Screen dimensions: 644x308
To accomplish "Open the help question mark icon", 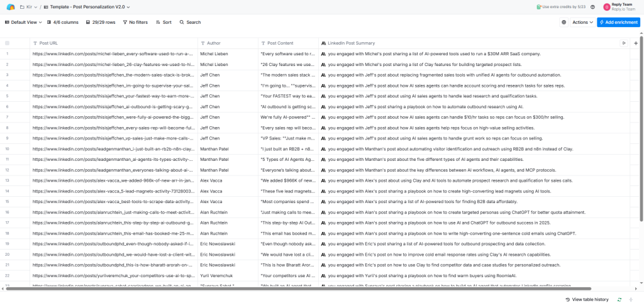I will 592,7.
